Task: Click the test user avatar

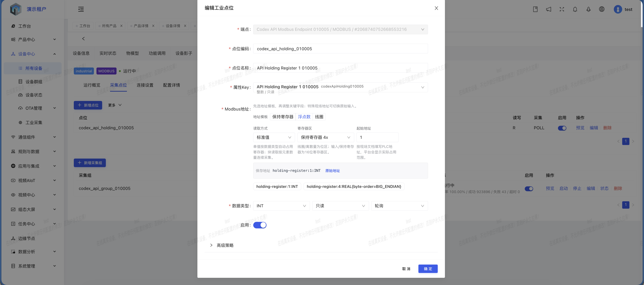Action: coord(618,9)
